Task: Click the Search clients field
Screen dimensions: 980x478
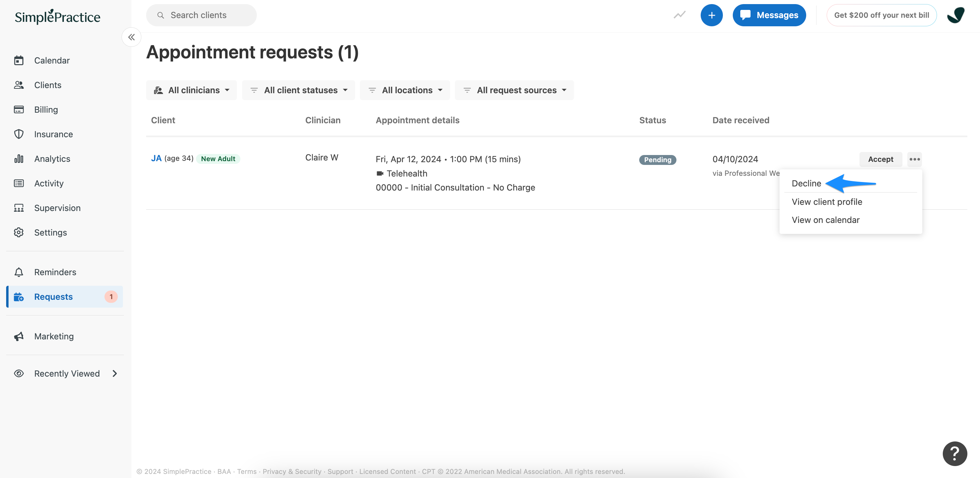Action: point(201,15)
